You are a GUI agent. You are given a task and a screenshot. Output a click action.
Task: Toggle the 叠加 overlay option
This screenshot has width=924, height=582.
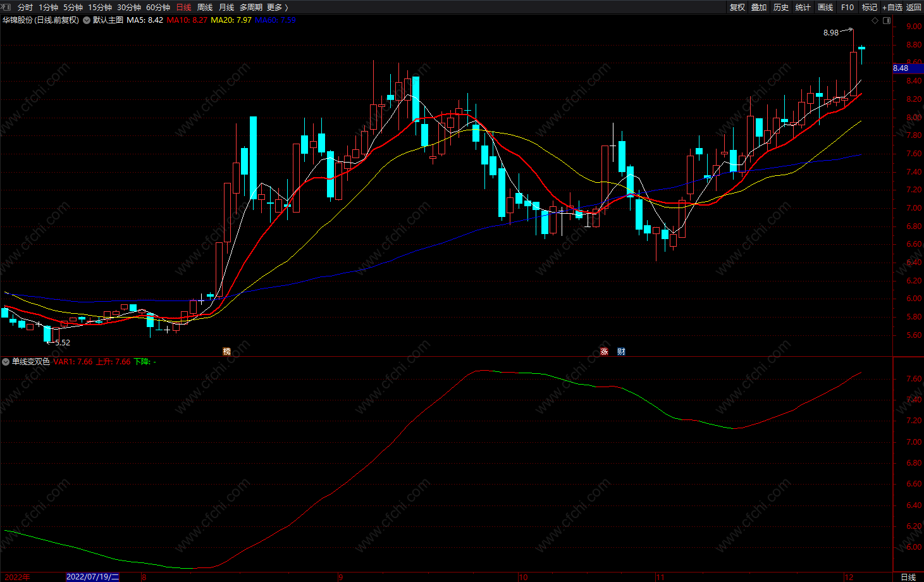759,7
